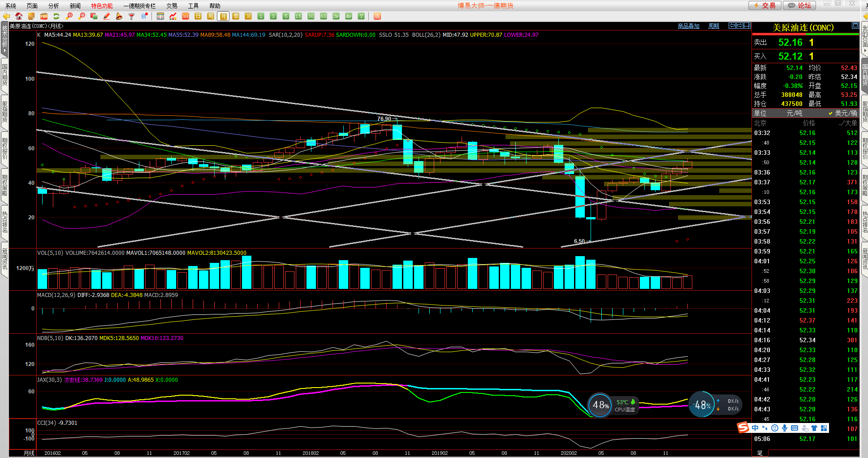Click the Sogou microphone voice input icon

785,428
